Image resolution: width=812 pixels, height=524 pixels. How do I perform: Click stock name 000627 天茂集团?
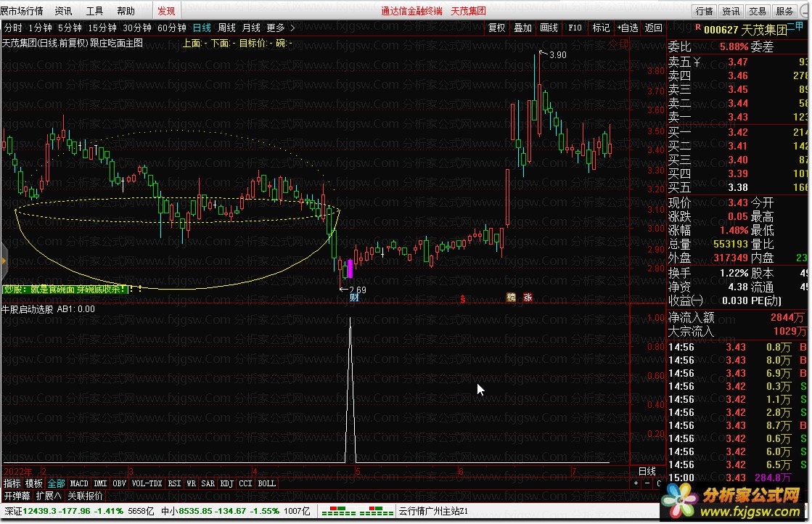point(745,30)
